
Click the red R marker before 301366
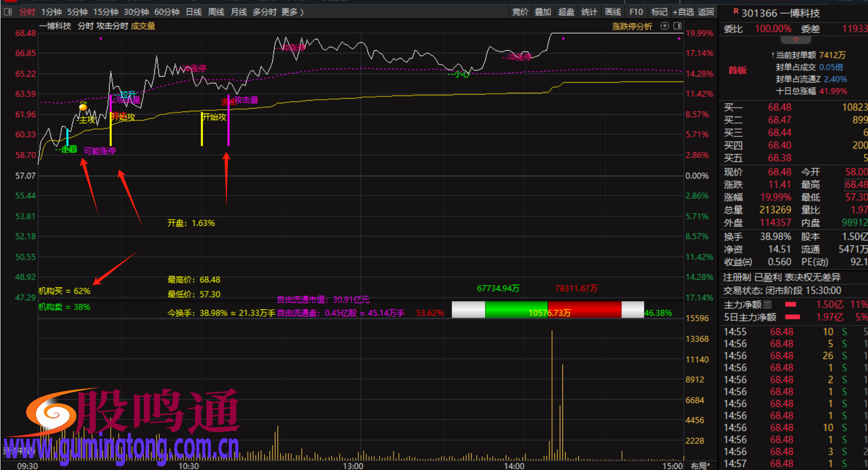coord(736,11)
